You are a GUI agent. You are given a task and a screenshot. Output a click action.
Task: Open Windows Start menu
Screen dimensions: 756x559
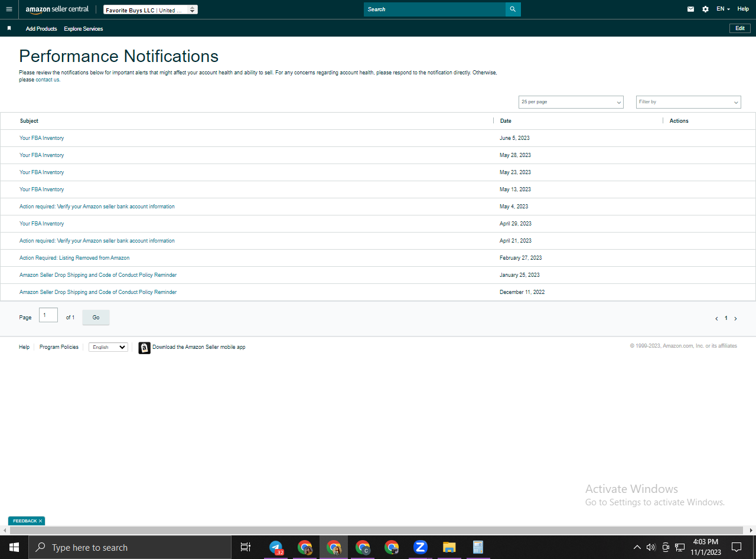pos(14,547)
